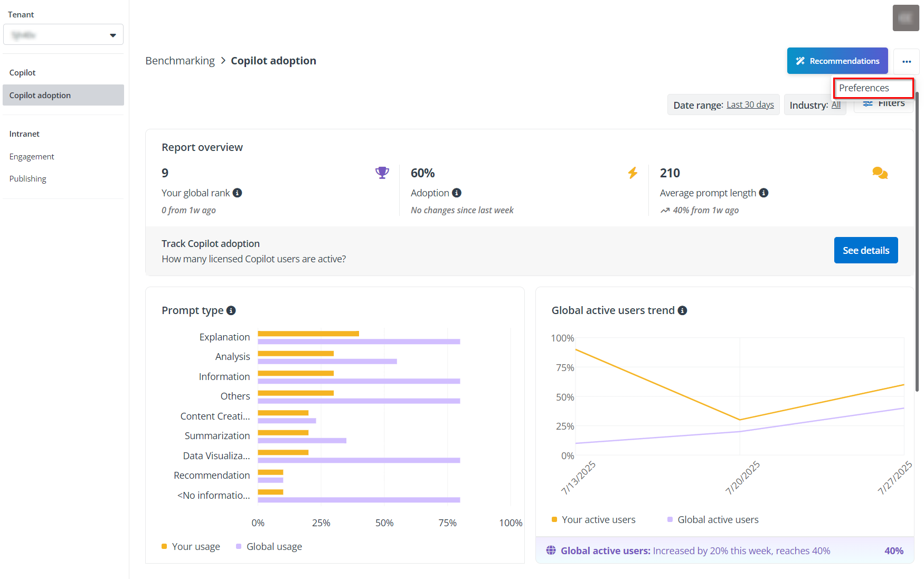
Task: Click the Recommendations button
Action: click(x=837, y=61)
